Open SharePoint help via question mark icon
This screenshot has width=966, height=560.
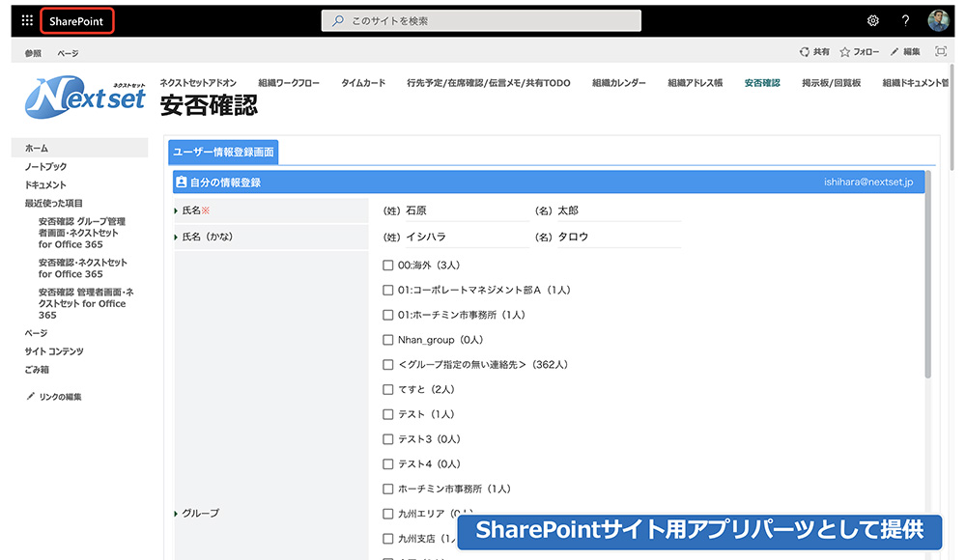pos(905,19)
